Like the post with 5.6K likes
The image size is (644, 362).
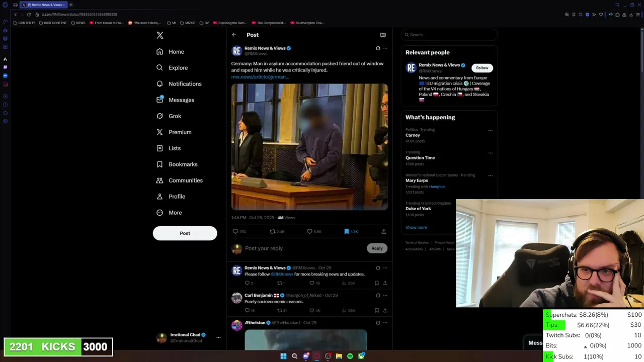point(309,232)
